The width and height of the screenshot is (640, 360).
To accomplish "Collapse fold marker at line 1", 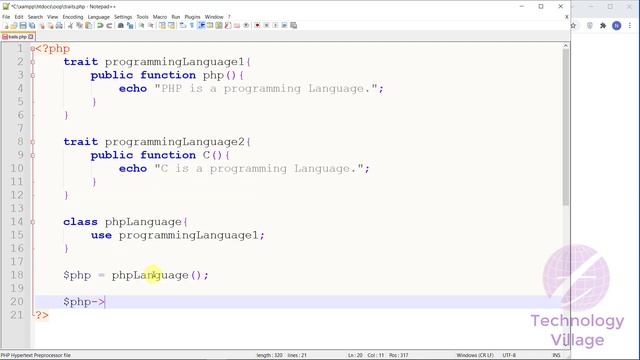I will (33, 49).
